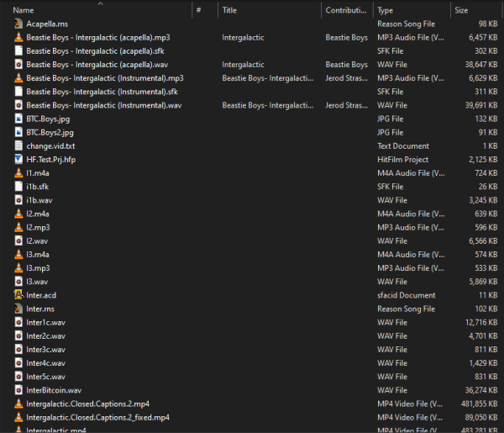
Task: Click the image icon of BTC.Boys.jpg
Action: (18, 119)
